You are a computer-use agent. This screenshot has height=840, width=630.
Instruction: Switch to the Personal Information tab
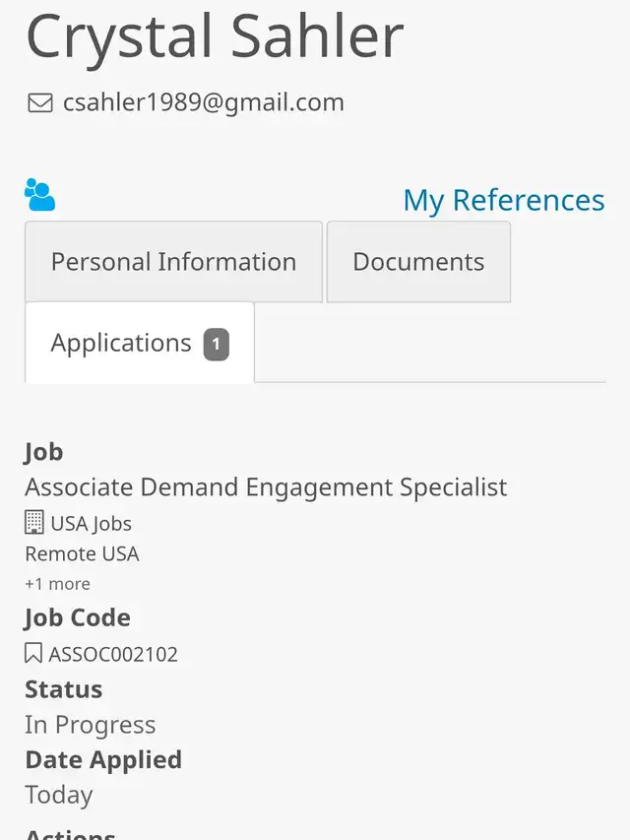(x=173, y=261)
